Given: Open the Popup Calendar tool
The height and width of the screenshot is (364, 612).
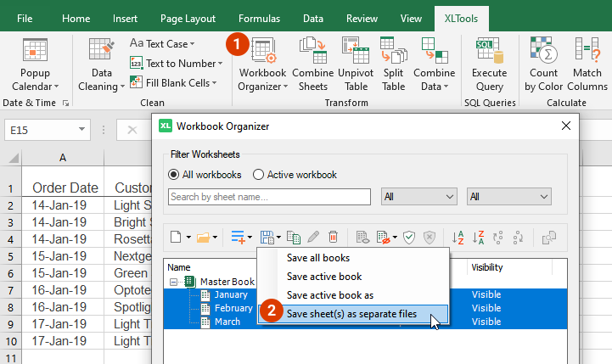Looking at the screenshot, I should [x=35, y=64].
